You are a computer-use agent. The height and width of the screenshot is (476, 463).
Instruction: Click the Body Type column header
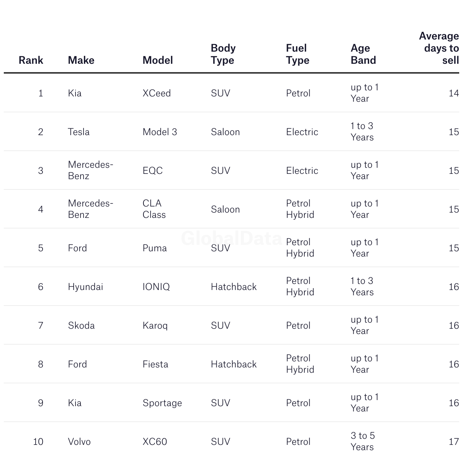click(223, 54)
